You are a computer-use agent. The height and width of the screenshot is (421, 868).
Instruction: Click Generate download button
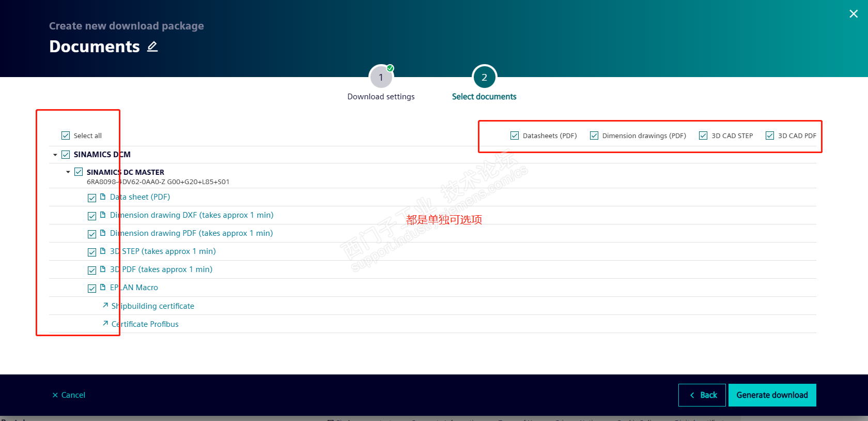772,395
